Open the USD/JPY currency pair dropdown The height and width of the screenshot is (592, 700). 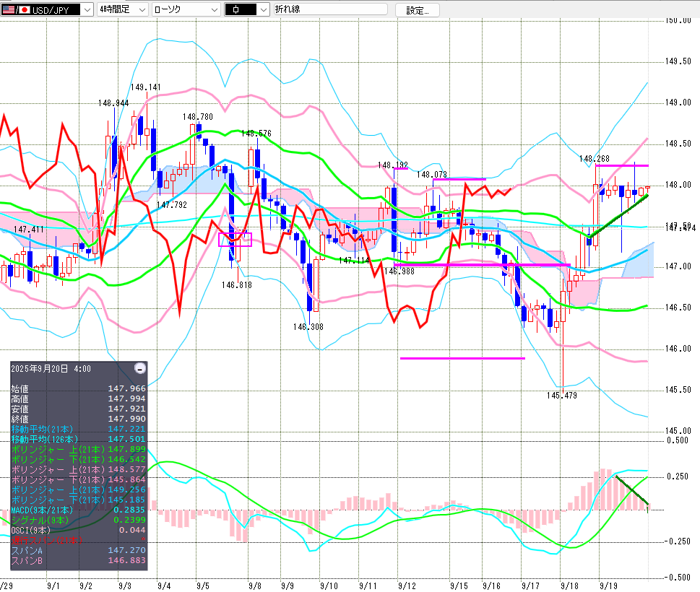[87, 10]
